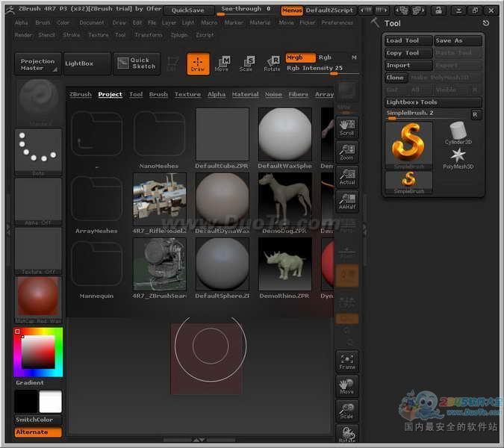The width and height of the screenshot is (504, 448).
Task: Toggle the LightBox button
Action: click(x=87, y=63)
